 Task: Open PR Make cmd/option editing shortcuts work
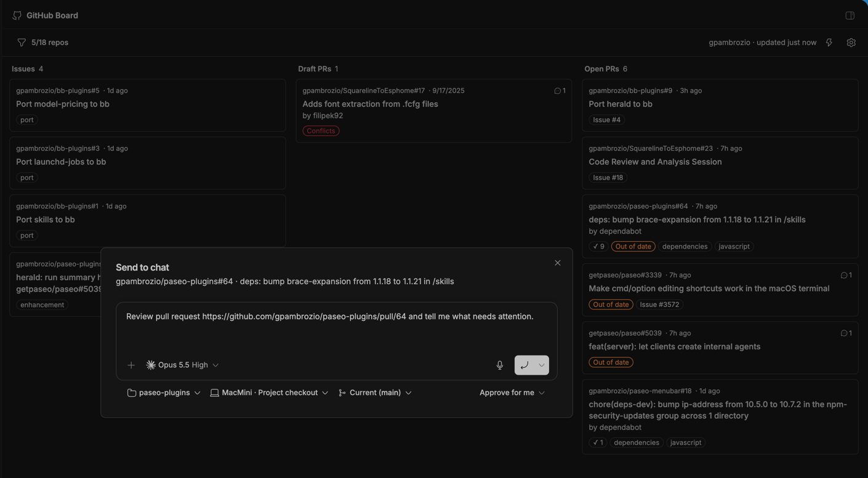coord(720,289)
